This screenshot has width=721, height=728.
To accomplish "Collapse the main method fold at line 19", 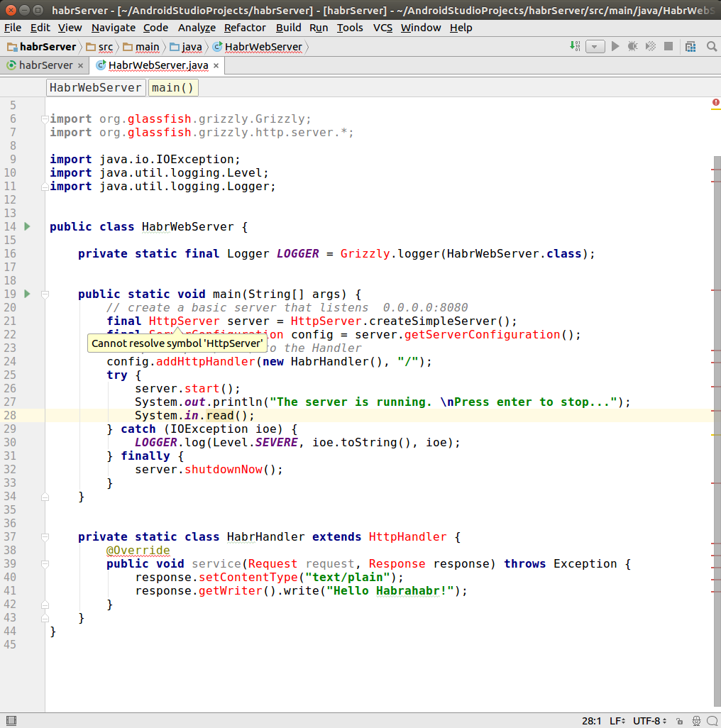I will pyautogui.click(x=45, y=294).
